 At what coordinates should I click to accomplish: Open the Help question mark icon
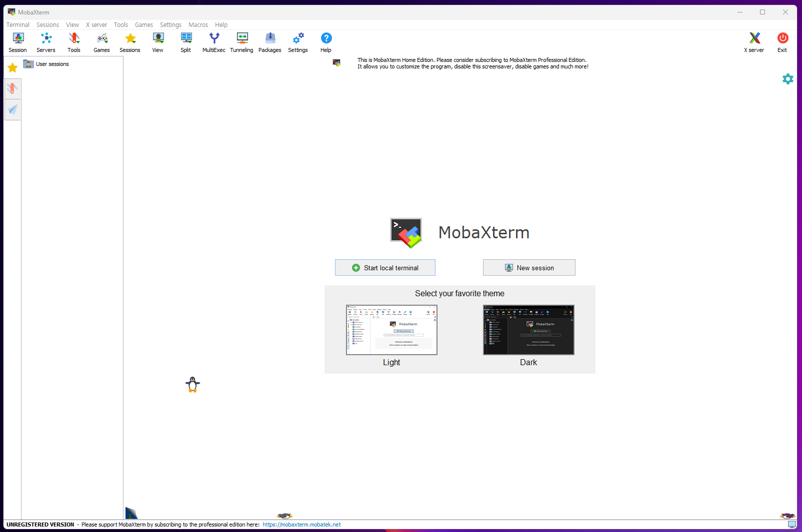point(326,42)
